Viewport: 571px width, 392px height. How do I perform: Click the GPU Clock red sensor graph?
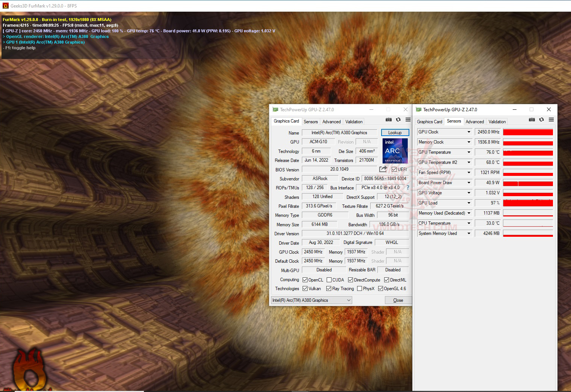point(528,132)
